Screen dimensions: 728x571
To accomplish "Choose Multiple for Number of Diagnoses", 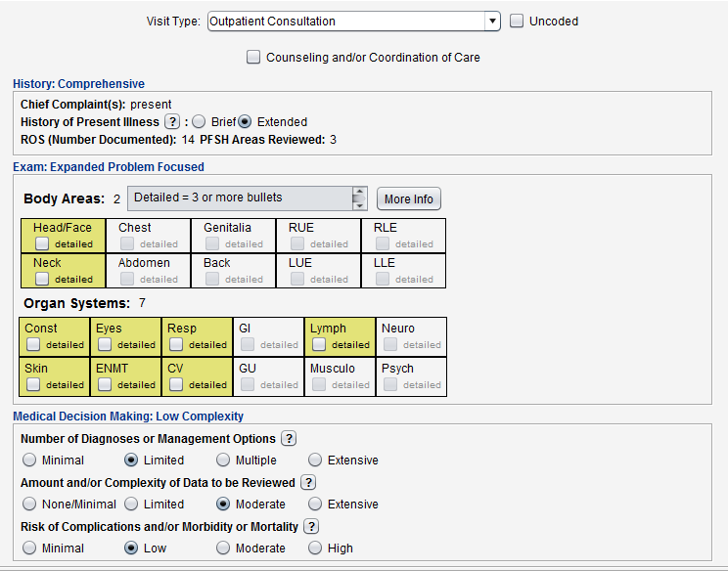I will [223, 461].
